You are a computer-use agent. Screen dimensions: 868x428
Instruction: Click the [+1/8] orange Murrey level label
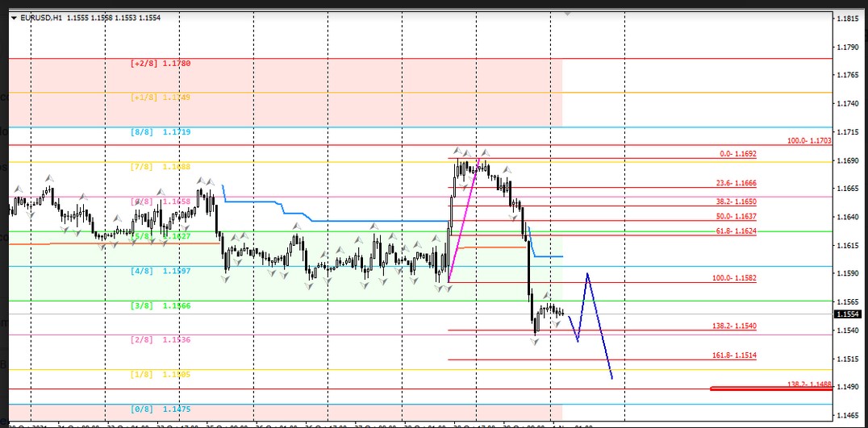click(x=161, y=98)
